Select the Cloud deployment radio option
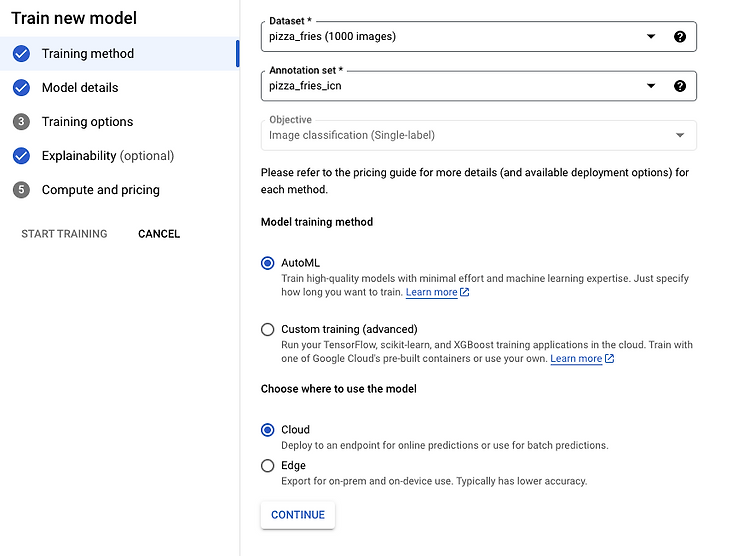This screenshot has height=556, width=750. point(268,430)
